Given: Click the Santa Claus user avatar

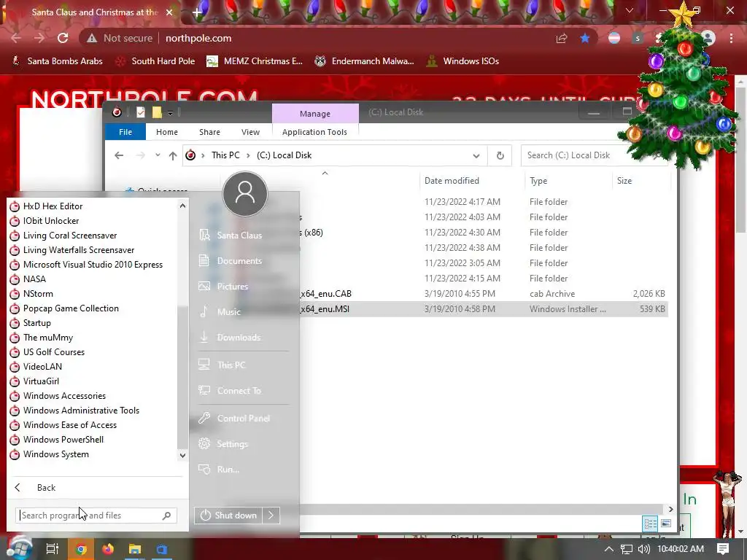Looking at the screenshot, I should tap(245, 194).
